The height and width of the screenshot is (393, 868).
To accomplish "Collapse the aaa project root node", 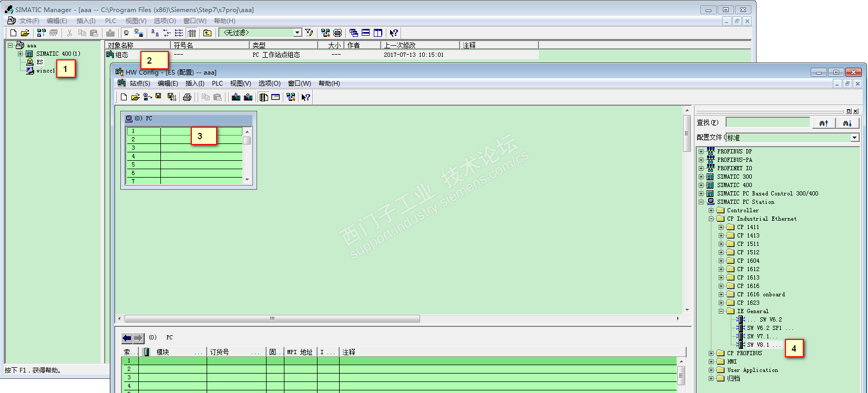I will (10, 45).
